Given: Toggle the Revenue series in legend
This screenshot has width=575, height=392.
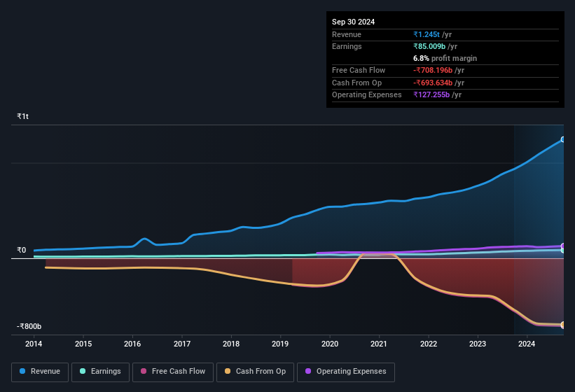Looking at the screenshot, I should tap(41, 372).
